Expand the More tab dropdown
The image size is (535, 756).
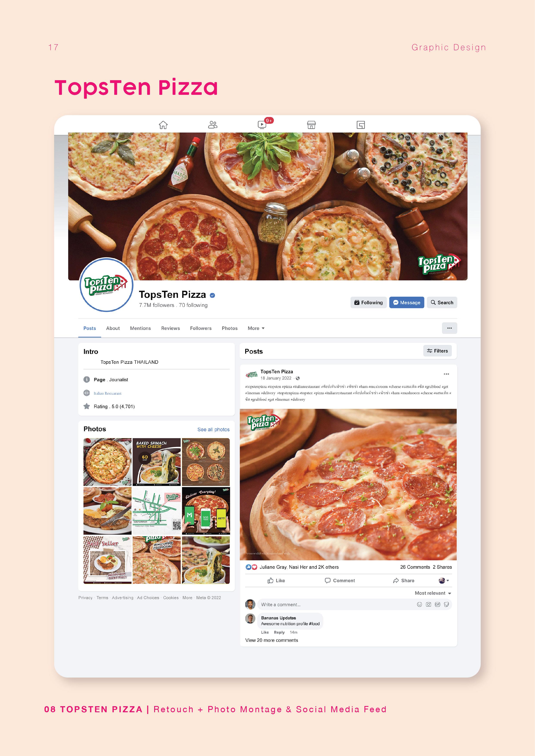point(256,328)
